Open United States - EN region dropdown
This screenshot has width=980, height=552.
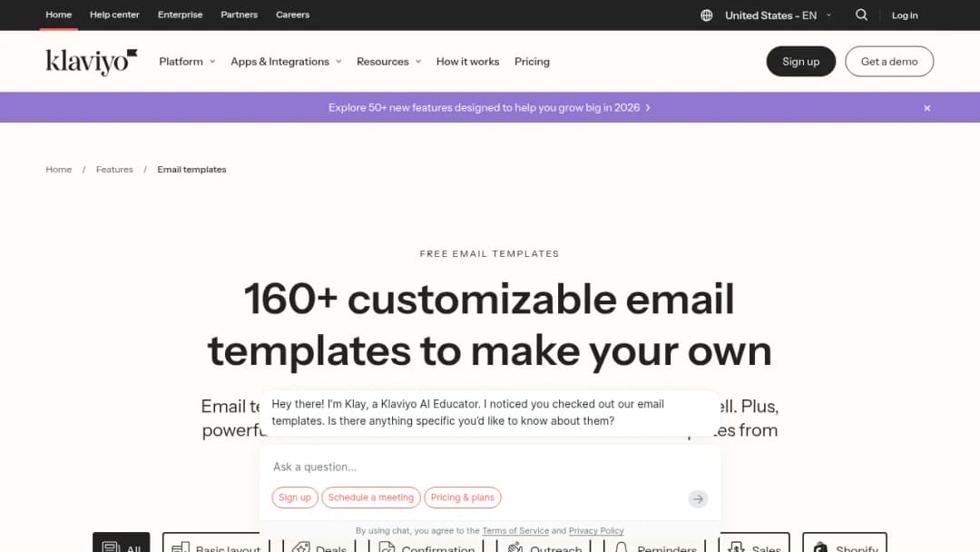point(779,15)
